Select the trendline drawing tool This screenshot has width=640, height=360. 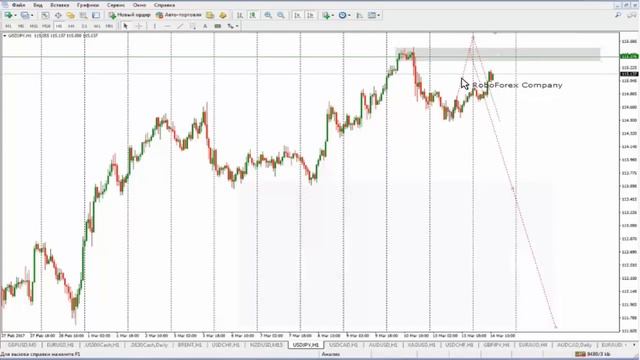(180, 26)
